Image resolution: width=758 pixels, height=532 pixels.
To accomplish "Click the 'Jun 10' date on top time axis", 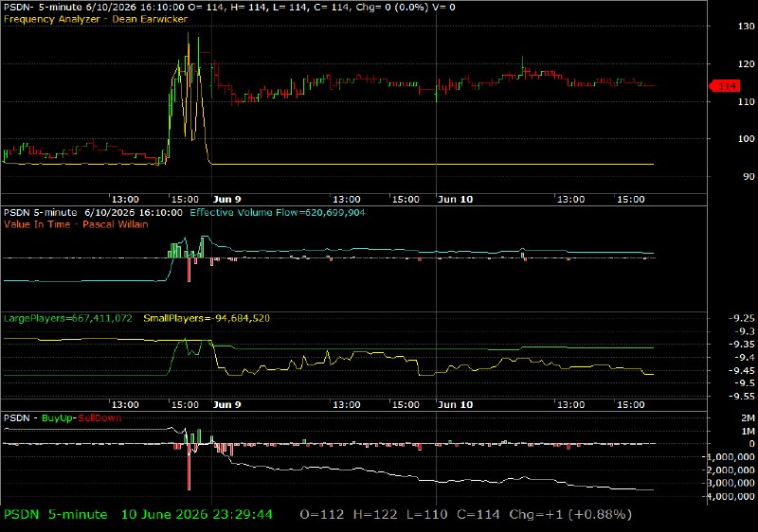I will tap(455, 200).
